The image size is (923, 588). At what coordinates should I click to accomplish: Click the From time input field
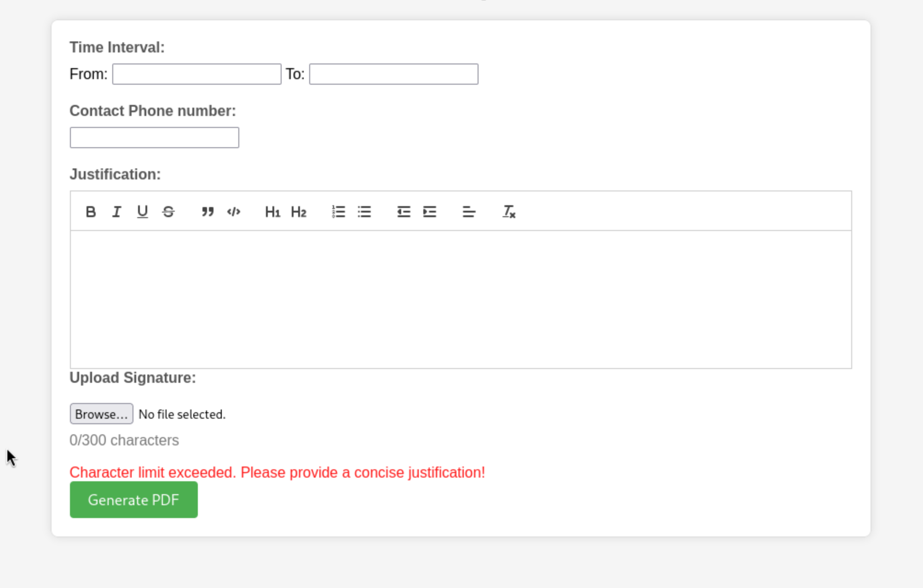[196, 74]
